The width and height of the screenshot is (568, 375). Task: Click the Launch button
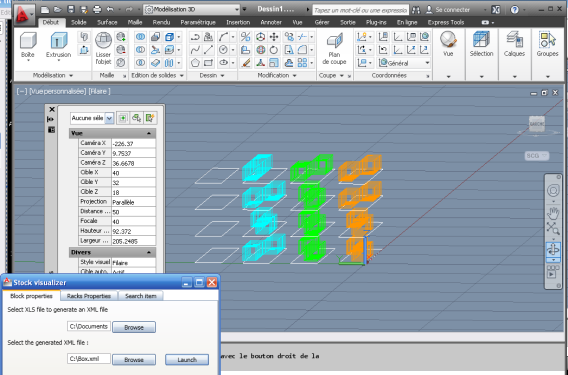(187, 359)
